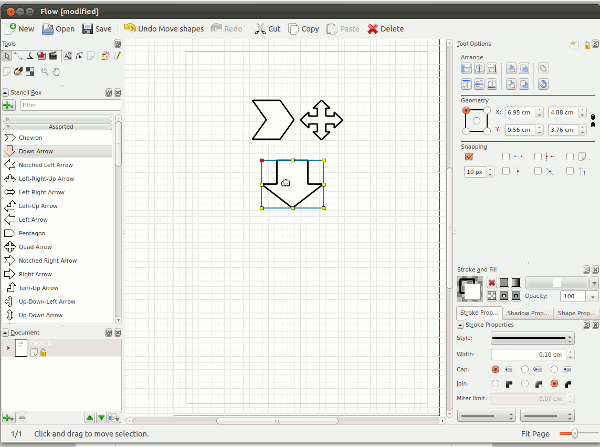600x447 pixels.
Task: Select the first Cap radio button
Action: pos(495,369)
